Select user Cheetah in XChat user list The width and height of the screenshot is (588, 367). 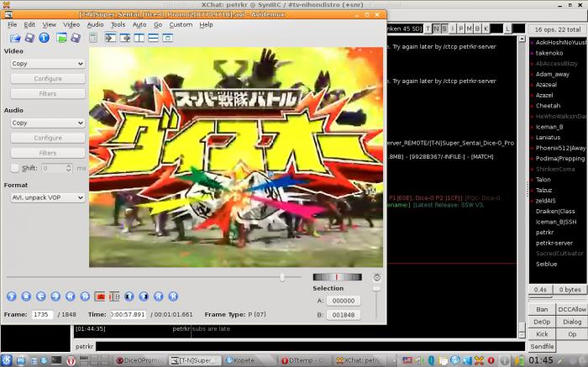point(548,106)
